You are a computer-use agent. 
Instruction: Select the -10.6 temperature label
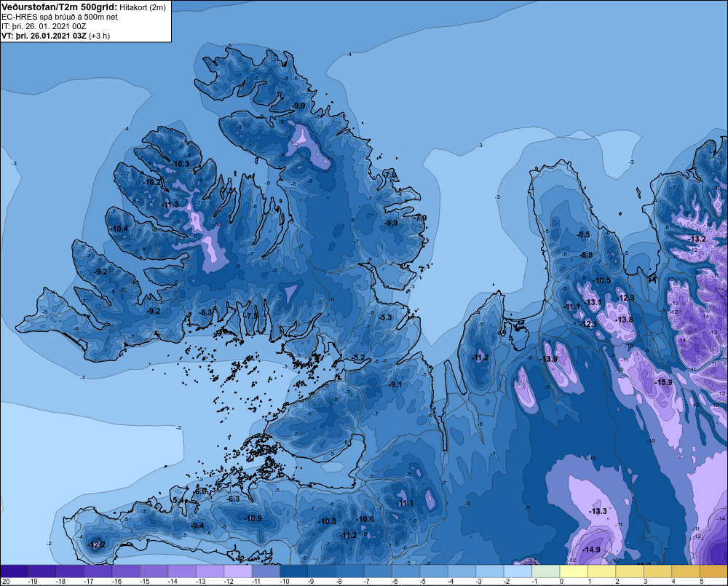pyautogui.click(x=365, y=519)
